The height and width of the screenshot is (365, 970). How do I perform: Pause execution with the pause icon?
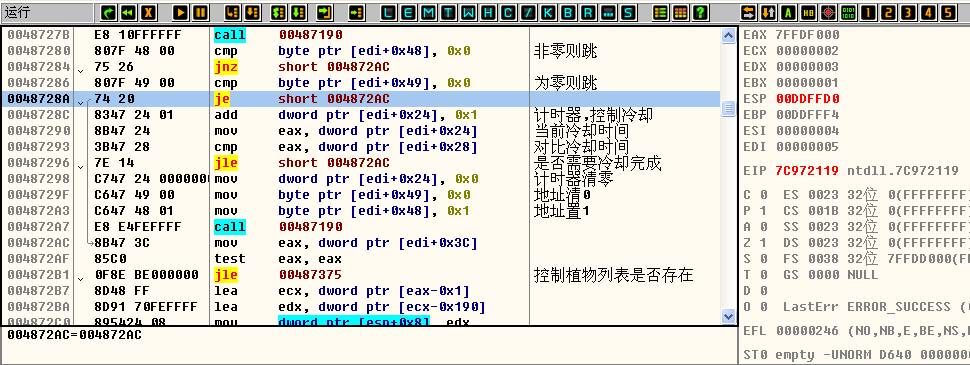coord(200,12)
